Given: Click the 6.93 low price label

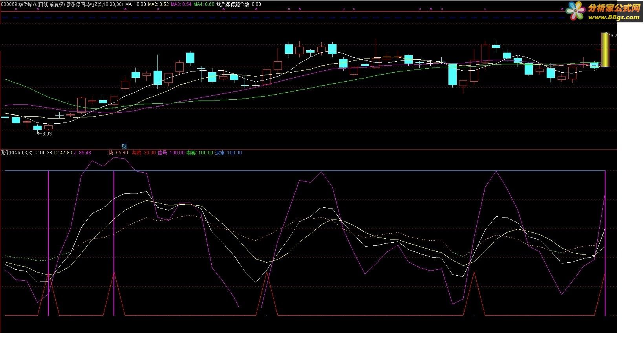Looking at the screenshot, I should tap(47, 134).
